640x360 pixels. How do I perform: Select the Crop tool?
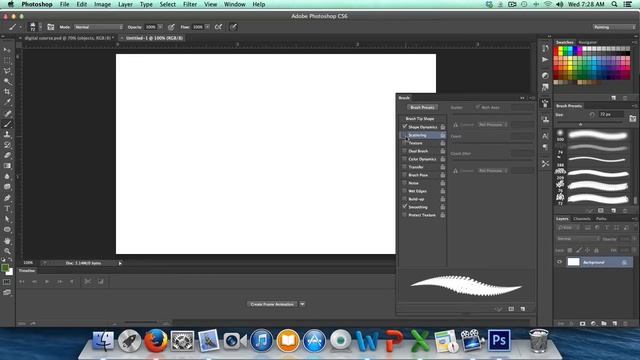[7, 92]
